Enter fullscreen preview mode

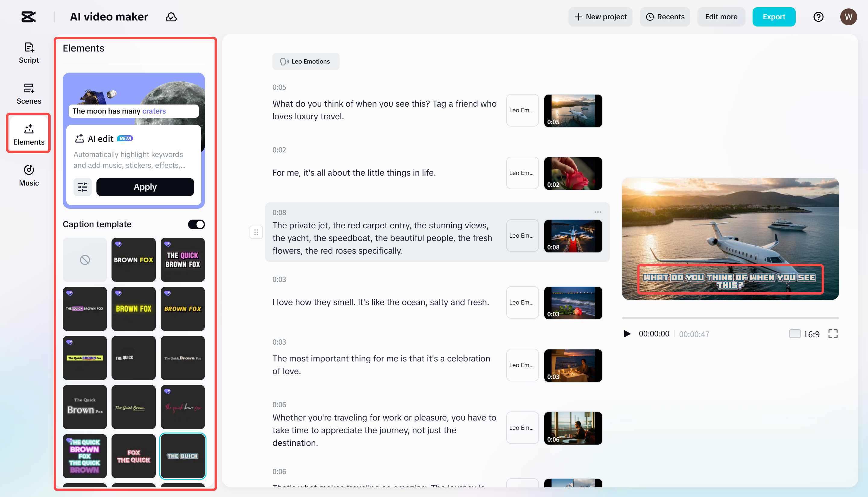click(x=833, y=334)
